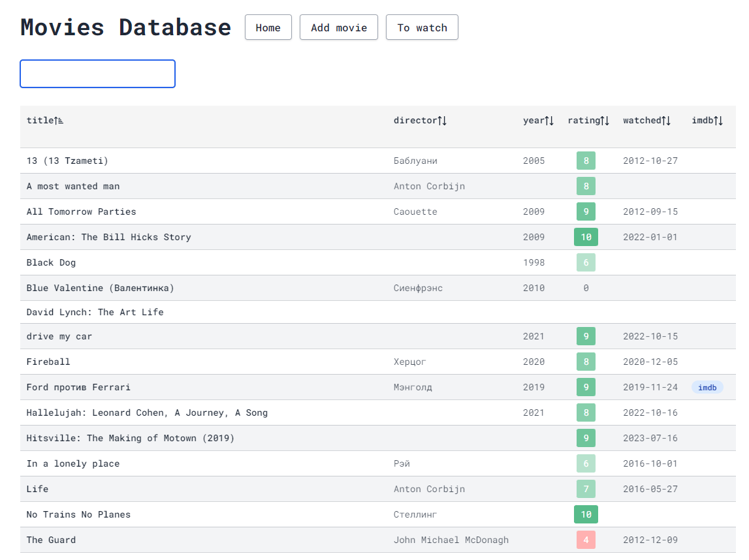749x560 pixels.
Task: Click rating badge 7 for Life
Action: tap(586, 489)
